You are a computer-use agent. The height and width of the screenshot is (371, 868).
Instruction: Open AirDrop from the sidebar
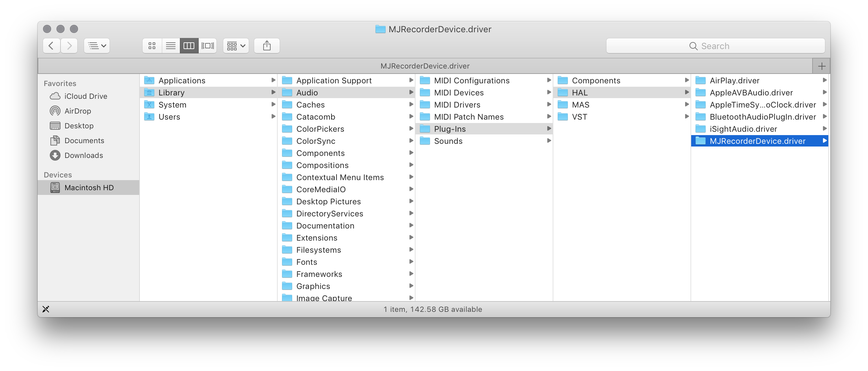(x=78, y=111)
